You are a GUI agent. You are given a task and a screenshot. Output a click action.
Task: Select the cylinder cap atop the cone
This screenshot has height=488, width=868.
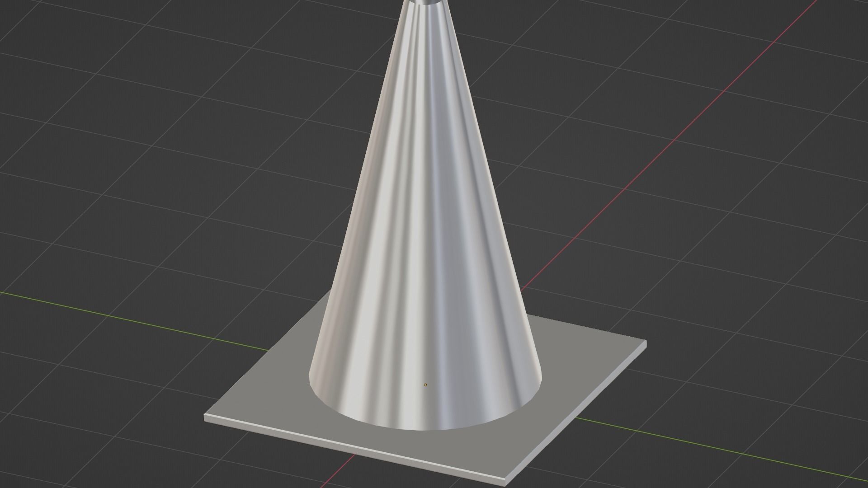coord(425,3)
